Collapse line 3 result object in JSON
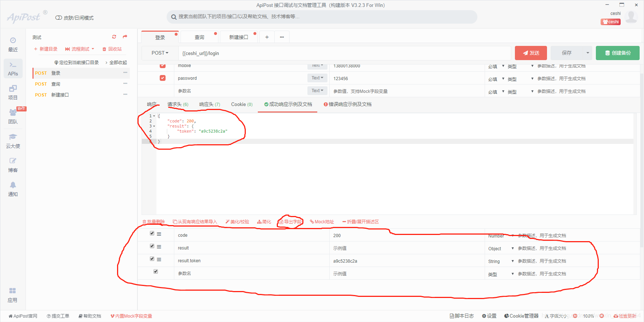644x322 pixels. 154,126
